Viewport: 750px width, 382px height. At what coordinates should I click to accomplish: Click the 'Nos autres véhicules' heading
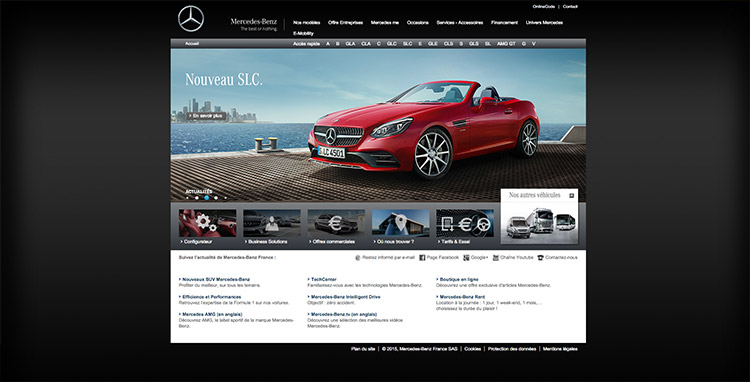point(534,195)
